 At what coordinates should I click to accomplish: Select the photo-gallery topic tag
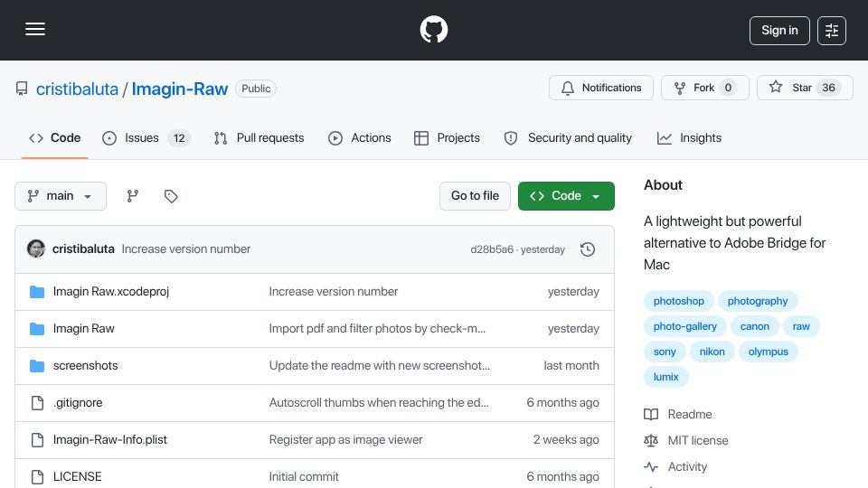tap(684, 326)
